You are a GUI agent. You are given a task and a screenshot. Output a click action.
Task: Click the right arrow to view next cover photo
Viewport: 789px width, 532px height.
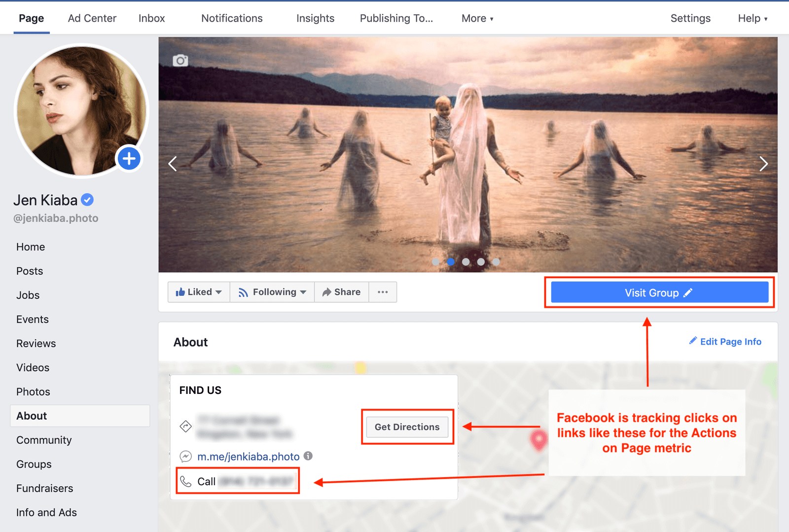pyautogui.click(x=763, y=163)
